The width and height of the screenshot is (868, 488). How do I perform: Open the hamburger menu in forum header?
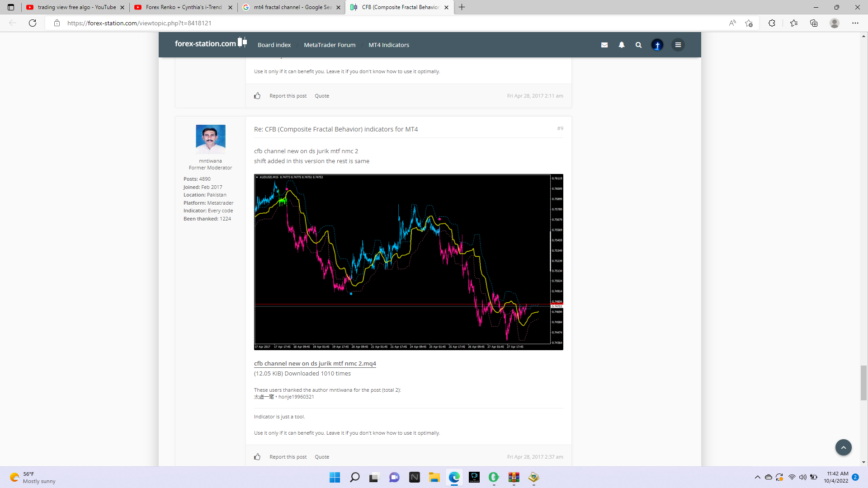click(678, 45)
